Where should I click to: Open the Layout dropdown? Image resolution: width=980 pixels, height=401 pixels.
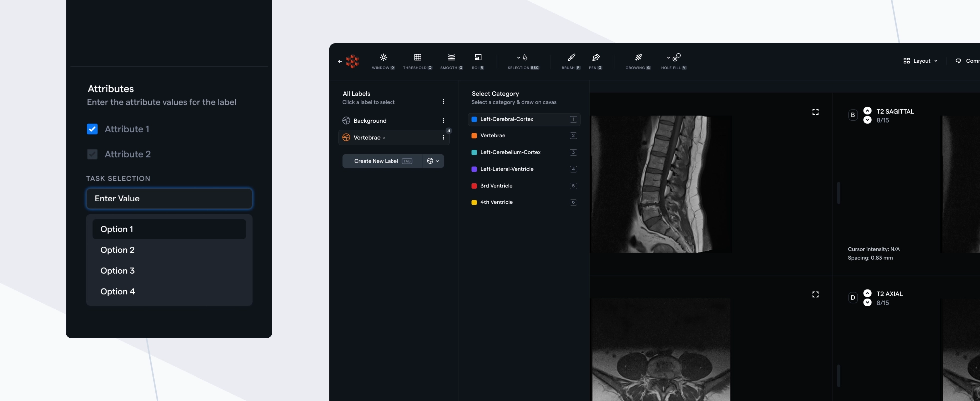920,61
